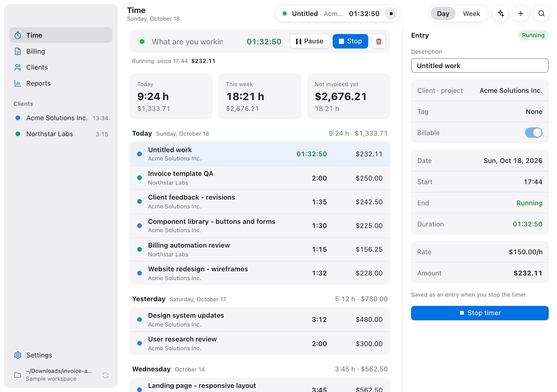Viewport: 557px width, 392px height.
Task: Open the Client · project selector
Action: [480, 91]
